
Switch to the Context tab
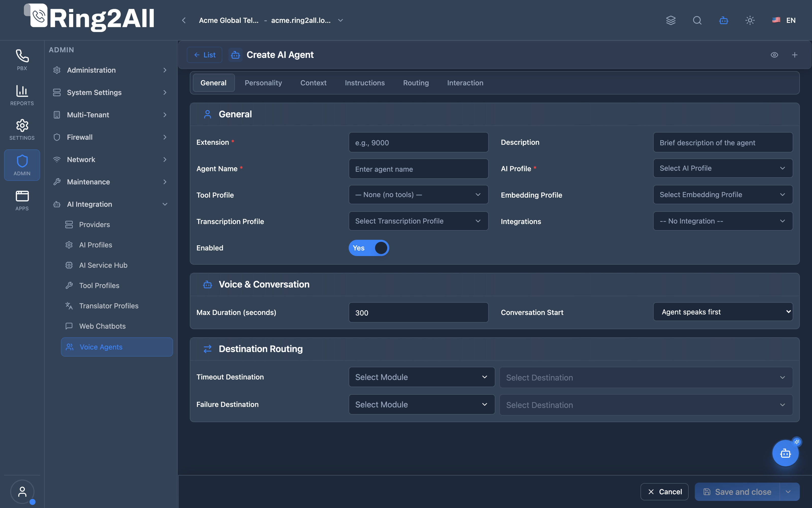point(313,83)
